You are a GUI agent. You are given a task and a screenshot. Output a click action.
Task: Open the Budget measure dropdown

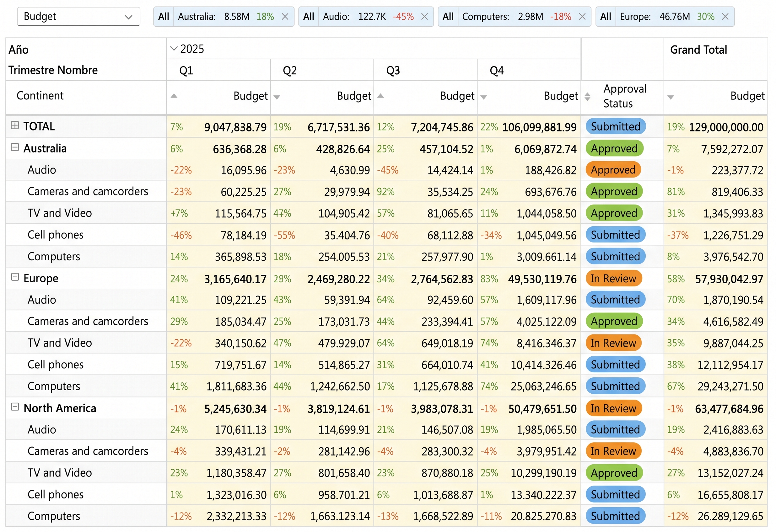tap(78, 16)
